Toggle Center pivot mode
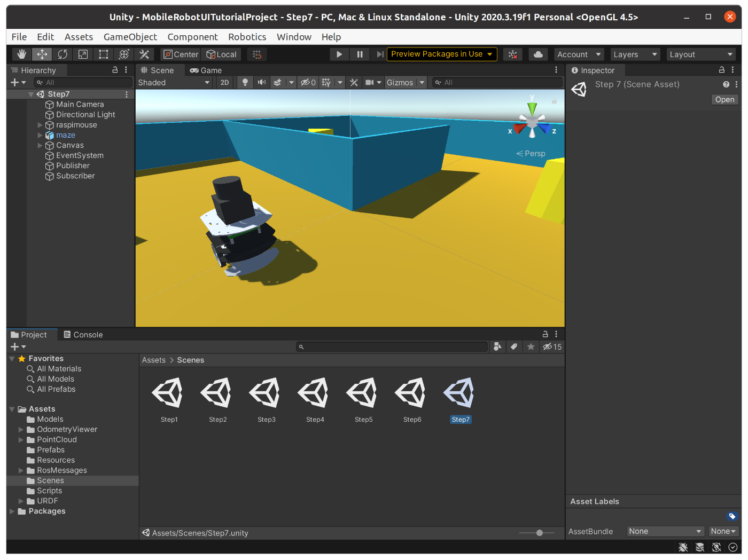Viewport: 748px width, 560px height. coord(181,54)
